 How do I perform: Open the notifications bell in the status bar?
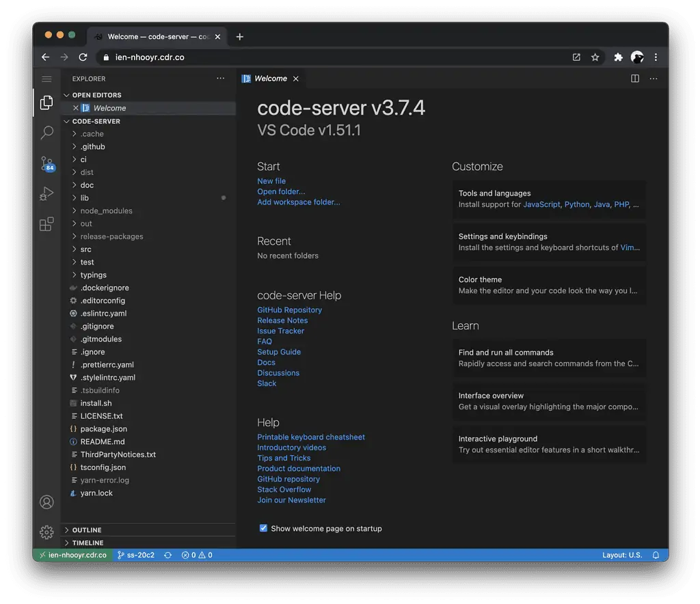click(654, 555)
